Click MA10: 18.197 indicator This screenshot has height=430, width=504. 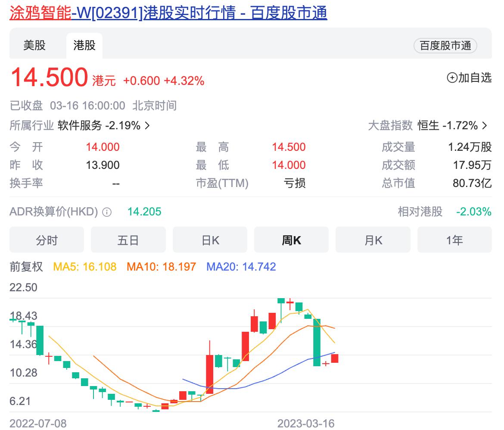[x=162, y=267]
